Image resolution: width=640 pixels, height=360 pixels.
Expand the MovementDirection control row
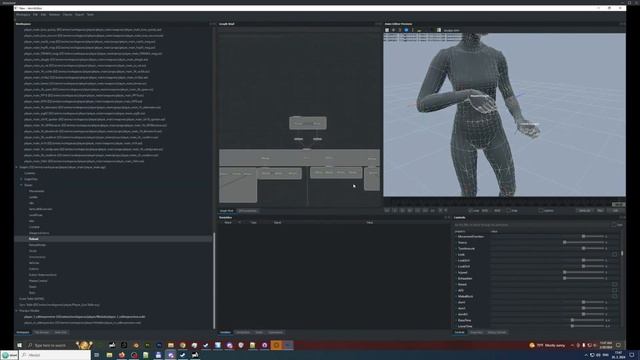click(x=456, y=236)
